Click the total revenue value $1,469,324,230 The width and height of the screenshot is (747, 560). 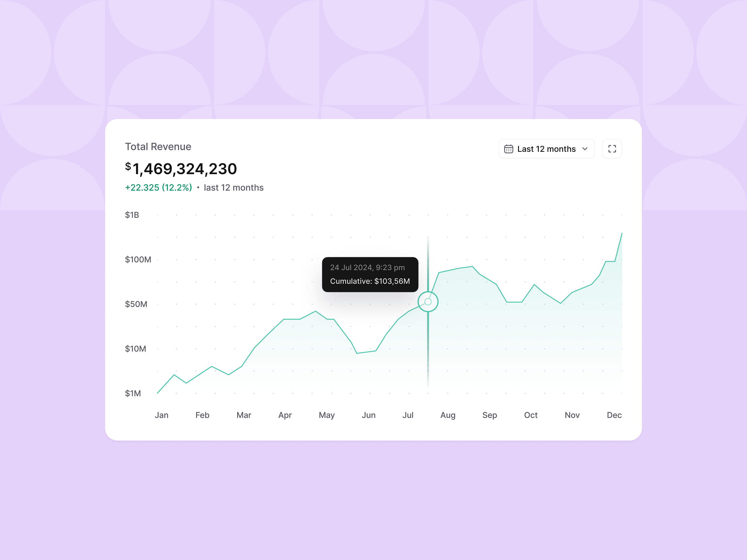(x=181, y=169)
